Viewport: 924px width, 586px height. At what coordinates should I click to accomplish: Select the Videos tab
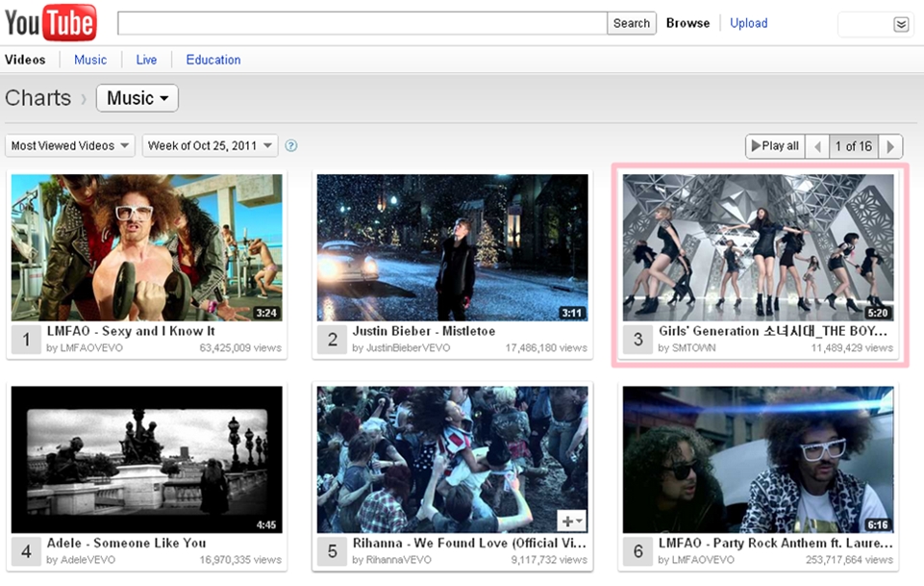[25, 60]
